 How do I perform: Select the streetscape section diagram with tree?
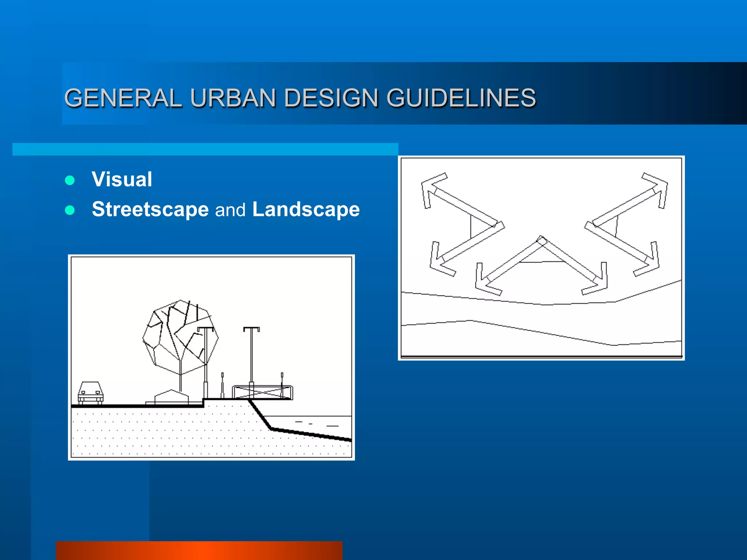211,357
